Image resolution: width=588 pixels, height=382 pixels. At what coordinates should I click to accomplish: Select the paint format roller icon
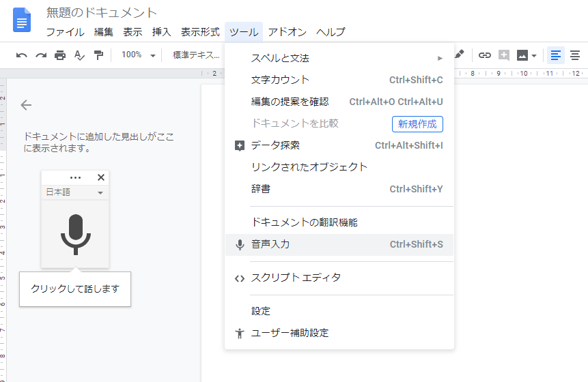pyautogui.click(x=98, y=55)
